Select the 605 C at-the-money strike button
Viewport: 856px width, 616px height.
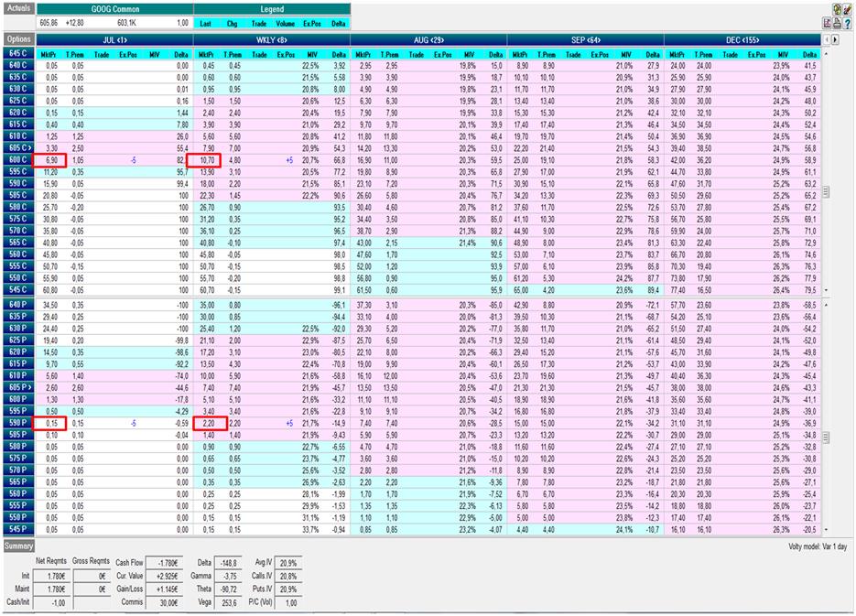(18, 148)
